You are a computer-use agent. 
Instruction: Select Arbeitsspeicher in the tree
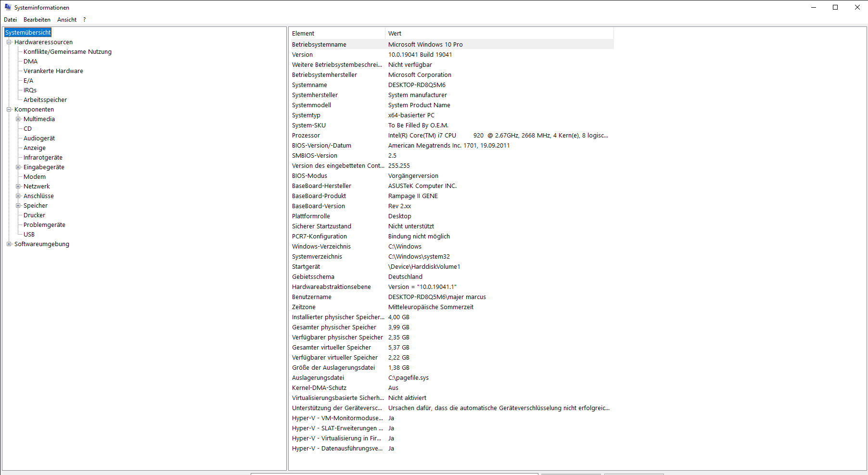click(x=45, y=100)
